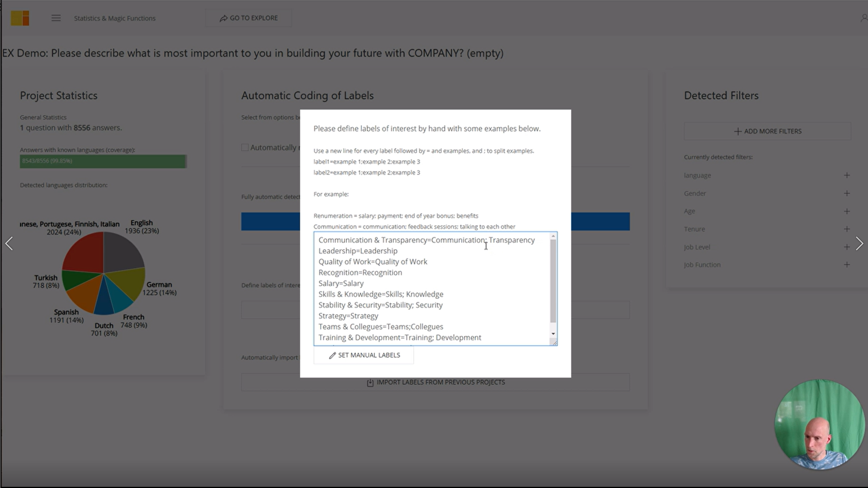Click the right navigation chevron
This screenshot has width=868, height=488.
(x=859, y=243)
